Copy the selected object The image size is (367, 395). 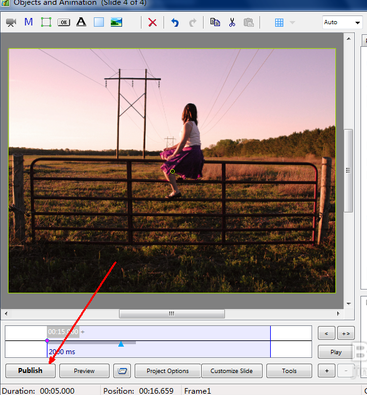coord(215,22)
